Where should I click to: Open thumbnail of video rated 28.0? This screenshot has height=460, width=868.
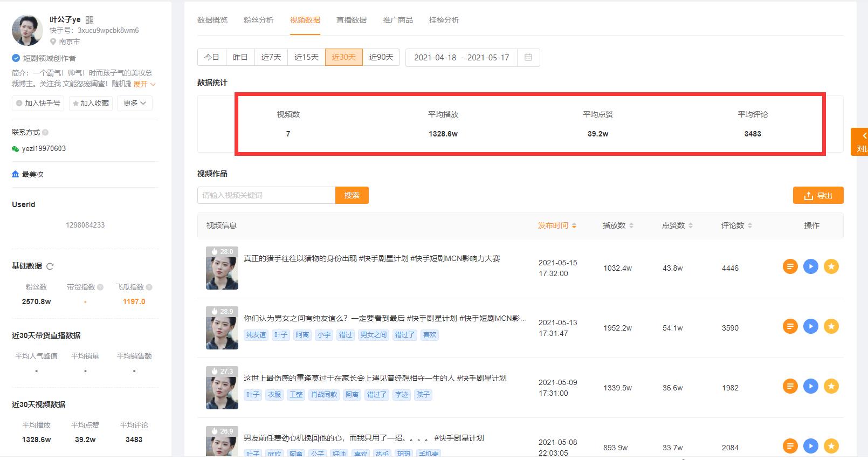click(222, 268)
